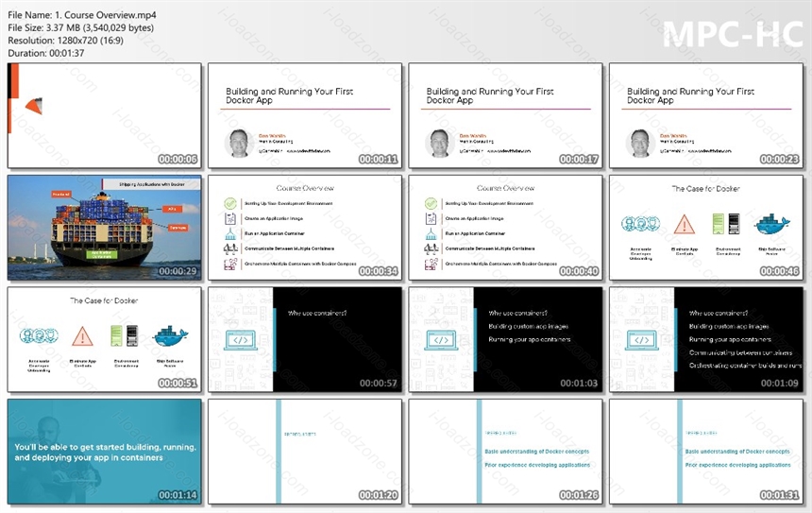This screenshot has width=812, height=513.
Task: Click the teal summary slide at 00:01:14
Action: click(104, 452)
